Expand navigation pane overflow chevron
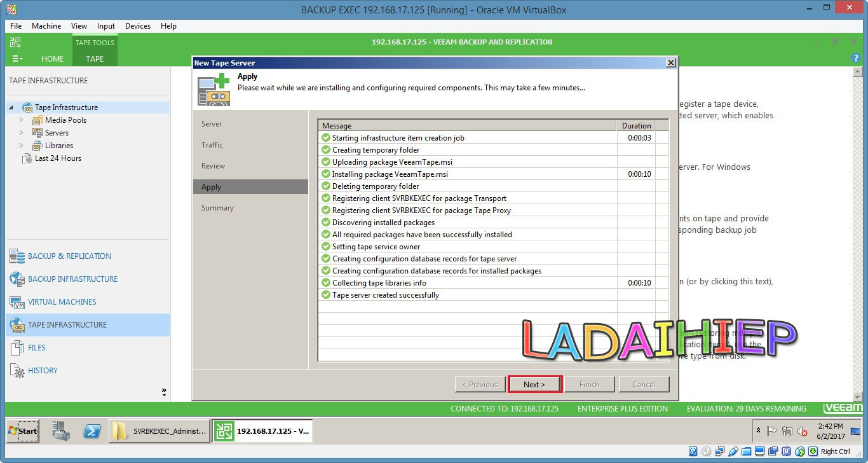Screen dimensions: 868x463 click(164, 392)
